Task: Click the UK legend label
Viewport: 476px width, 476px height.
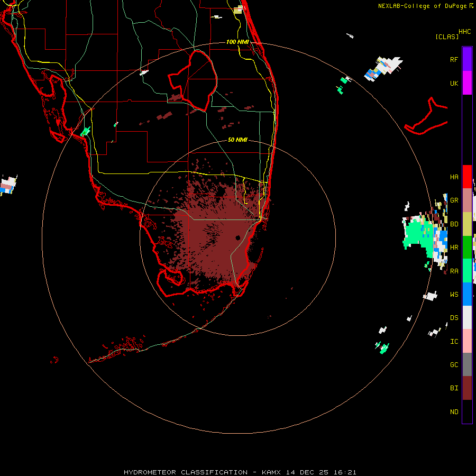Action: 454,83
